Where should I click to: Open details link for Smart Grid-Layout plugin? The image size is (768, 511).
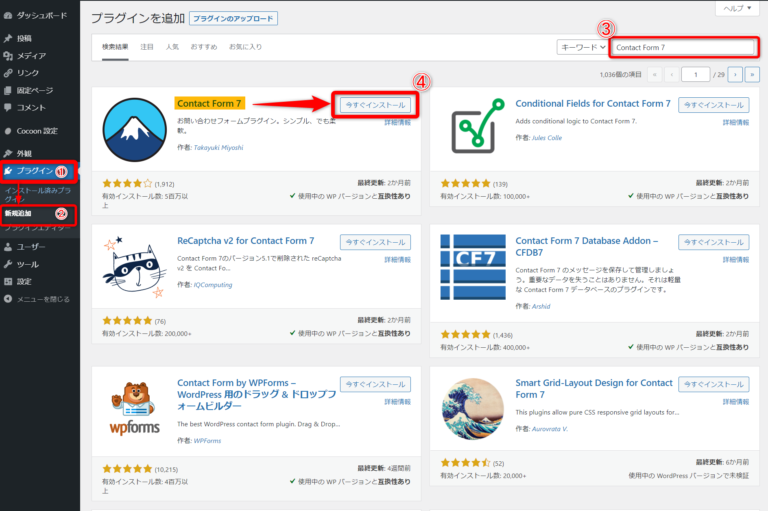tap(736, 402)
